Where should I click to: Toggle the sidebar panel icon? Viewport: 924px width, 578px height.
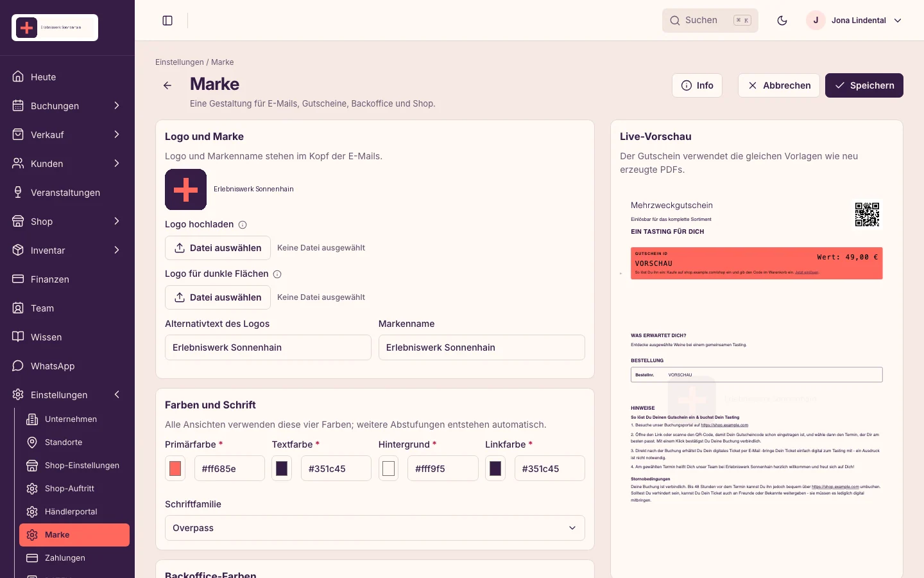coord(167,21)
